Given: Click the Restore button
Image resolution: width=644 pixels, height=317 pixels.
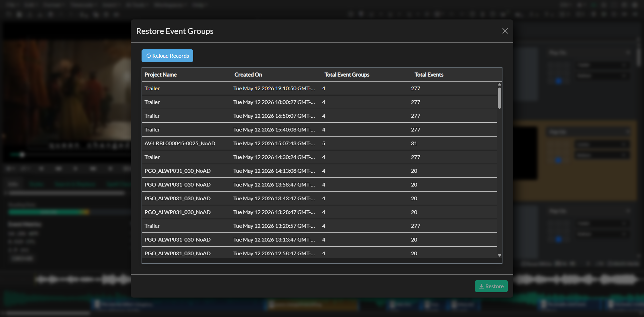Looking at the screenshot, I should (x=491, y=286).
